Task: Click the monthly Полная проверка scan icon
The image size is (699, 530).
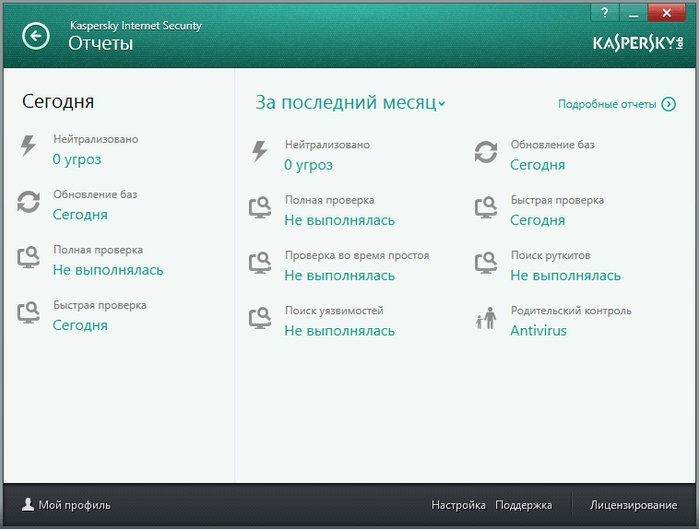Action: point(260,207)
